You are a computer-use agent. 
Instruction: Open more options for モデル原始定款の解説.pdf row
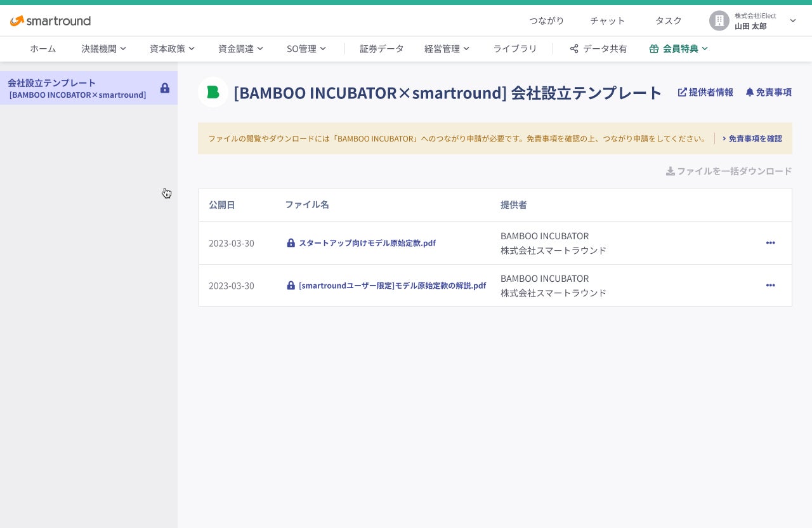click(x=770, y=286)
